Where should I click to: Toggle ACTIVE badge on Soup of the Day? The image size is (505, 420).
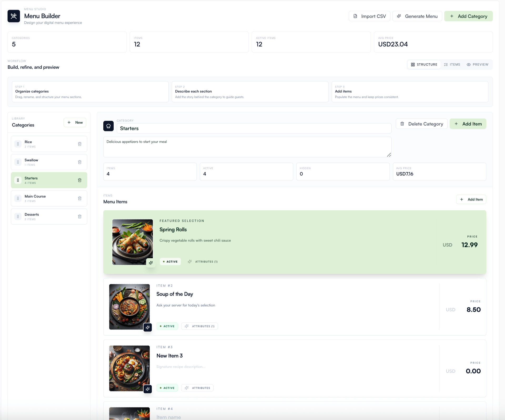pyautogui.click(x=167, y=326)
